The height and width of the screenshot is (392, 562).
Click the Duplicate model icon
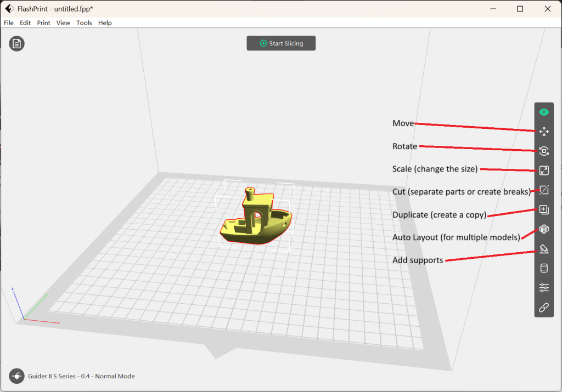[544, 210]
